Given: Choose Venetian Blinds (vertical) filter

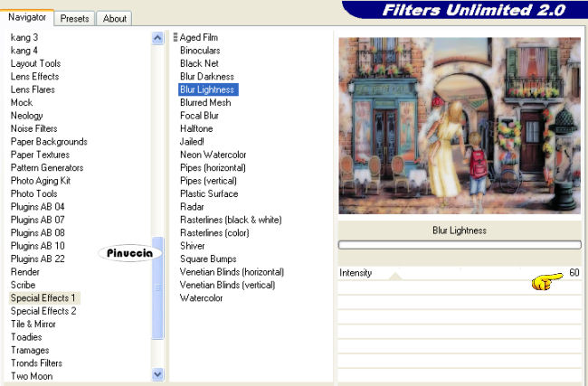Looking at the screenshot, I should (227, 285).
